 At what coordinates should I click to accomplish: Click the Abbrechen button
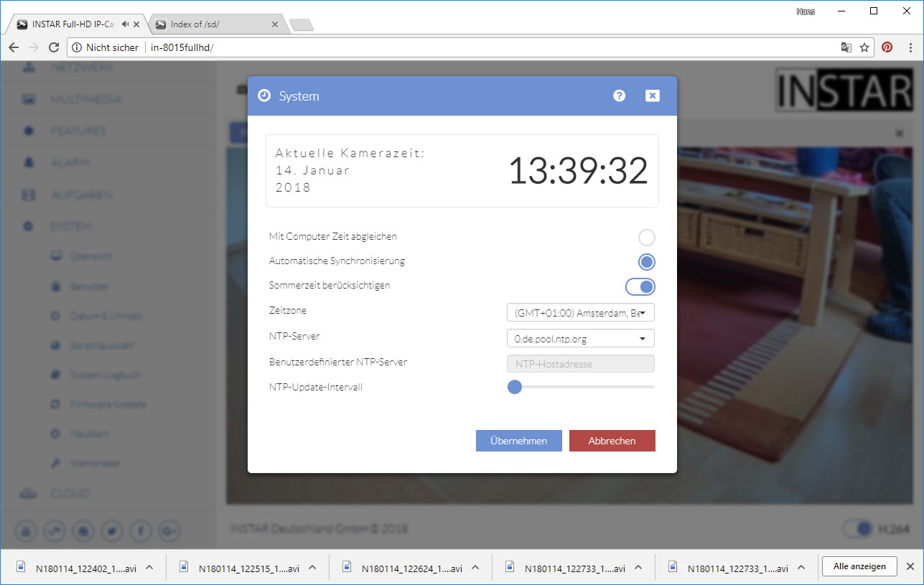tap(612, 441)
